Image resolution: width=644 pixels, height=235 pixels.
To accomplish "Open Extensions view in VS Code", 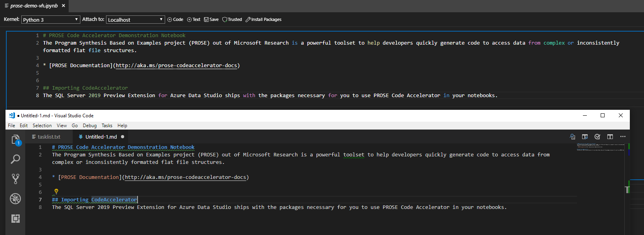I will point(15,218).
